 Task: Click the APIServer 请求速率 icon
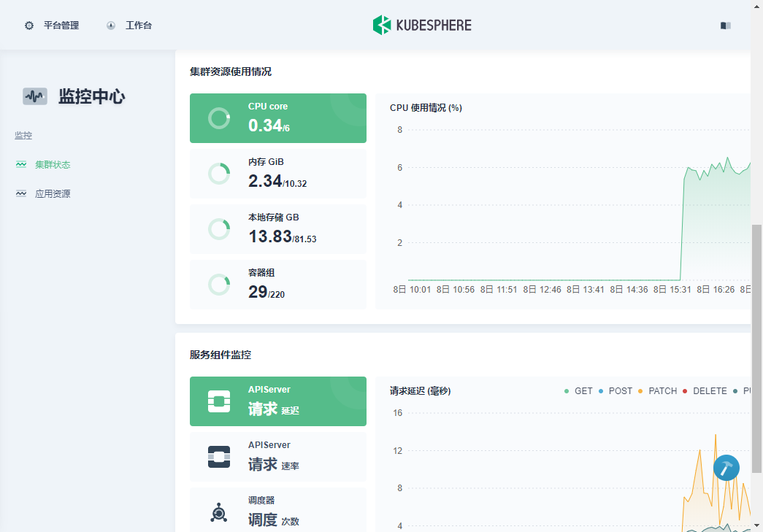coord(219,457)
